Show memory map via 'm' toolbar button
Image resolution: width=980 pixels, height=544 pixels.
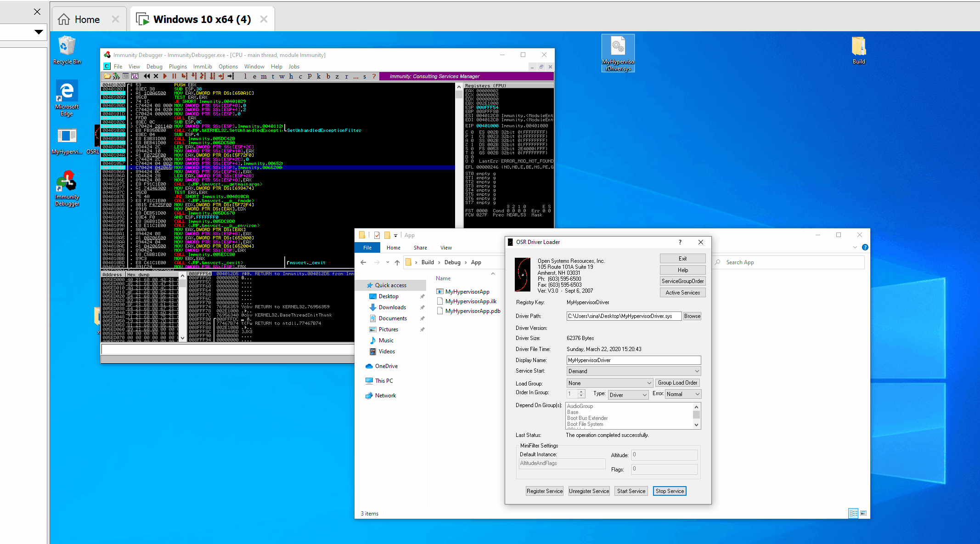264,76
